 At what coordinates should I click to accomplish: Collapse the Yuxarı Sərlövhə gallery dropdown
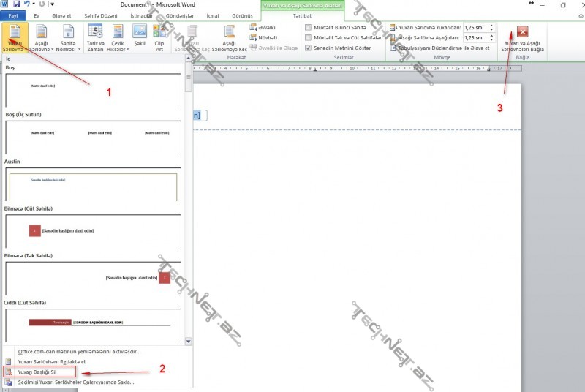pos(15,37)
